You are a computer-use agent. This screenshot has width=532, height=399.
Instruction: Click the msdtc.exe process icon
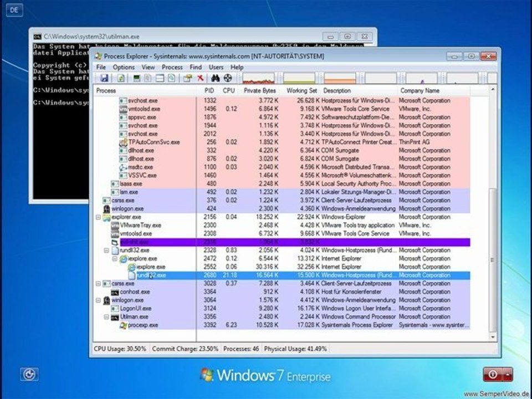click(123, 167)
